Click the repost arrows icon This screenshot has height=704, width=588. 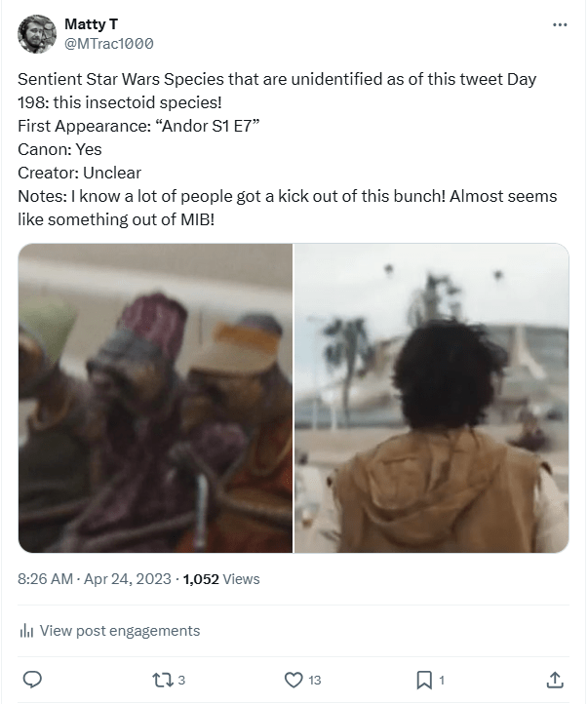pyautogui.click(x=162, y=680)
